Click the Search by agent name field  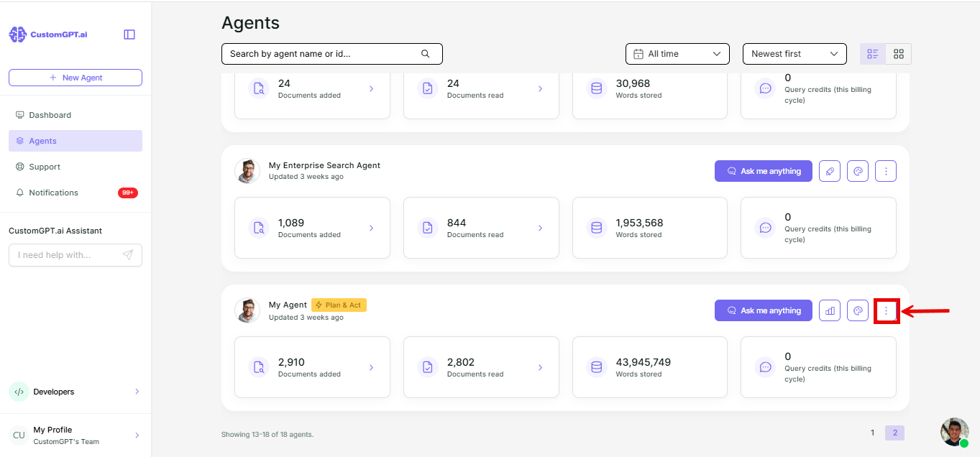332,54
